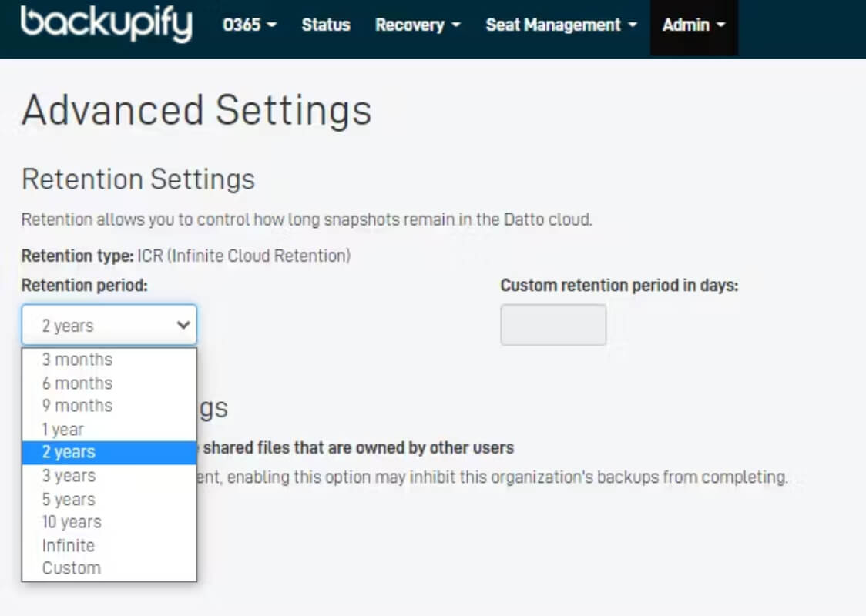866x616 pixels.
Task: Collapse the Retention period combo box
Action: [x=109, y=325]
